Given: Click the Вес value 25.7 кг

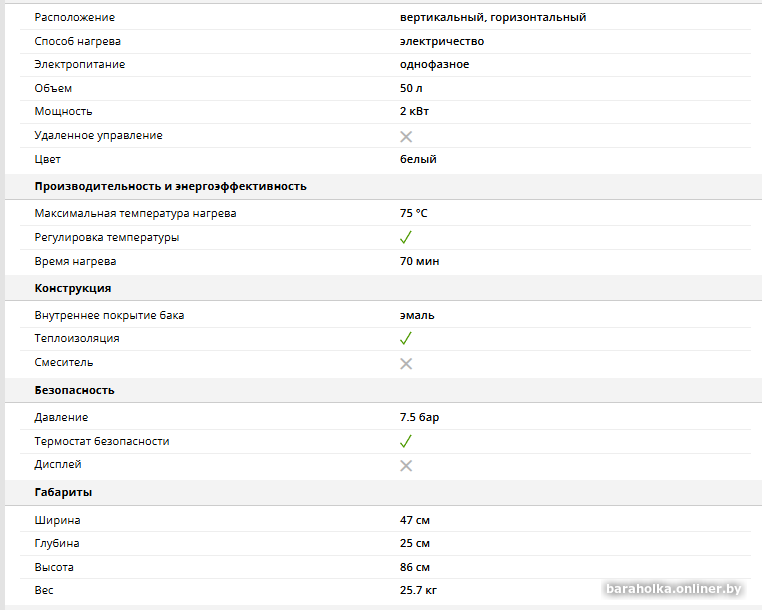Looking at the screenshot, I should click(418, 591).
